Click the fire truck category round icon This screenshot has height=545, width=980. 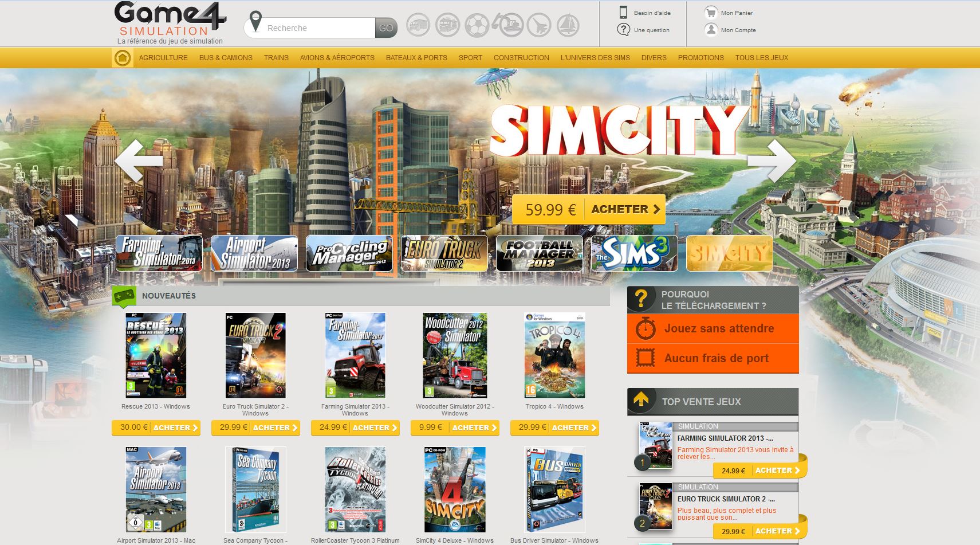(447, 25)
